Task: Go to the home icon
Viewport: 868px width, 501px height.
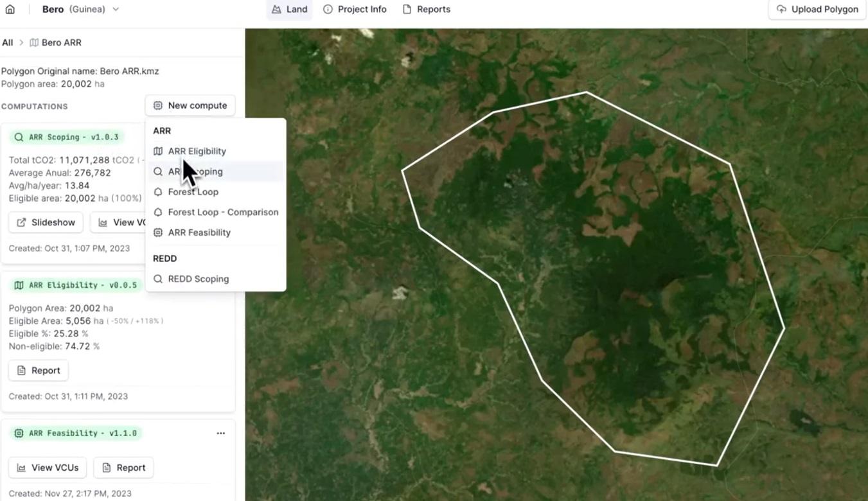Action: [x=10, y=9]
